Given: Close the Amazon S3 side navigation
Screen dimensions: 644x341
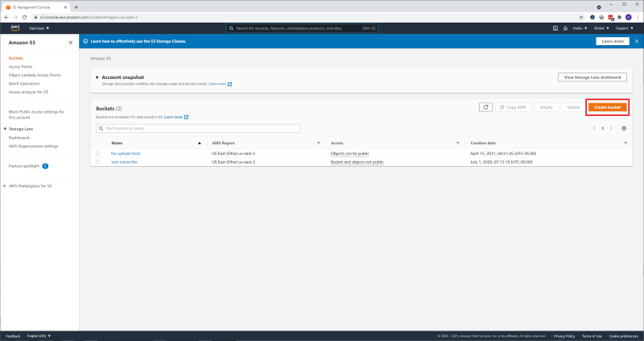Looking at the screenshot, I should point(71,43).
